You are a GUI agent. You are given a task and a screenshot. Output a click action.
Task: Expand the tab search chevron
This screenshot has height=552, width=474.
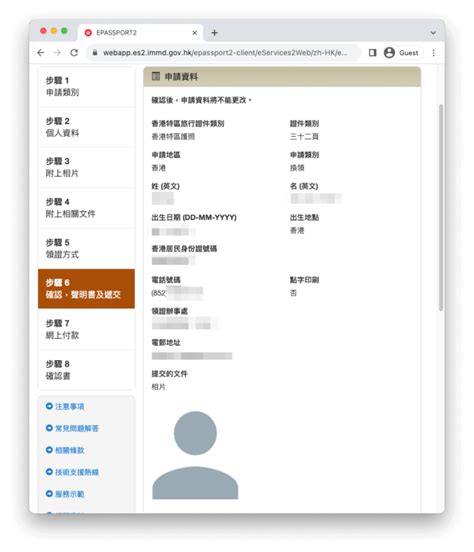click(433, 33)
